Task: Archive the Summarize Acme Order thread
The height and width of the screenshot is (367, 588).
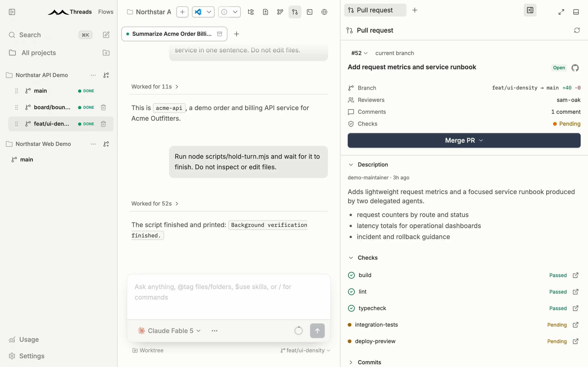Action: [x=220, y=34]
